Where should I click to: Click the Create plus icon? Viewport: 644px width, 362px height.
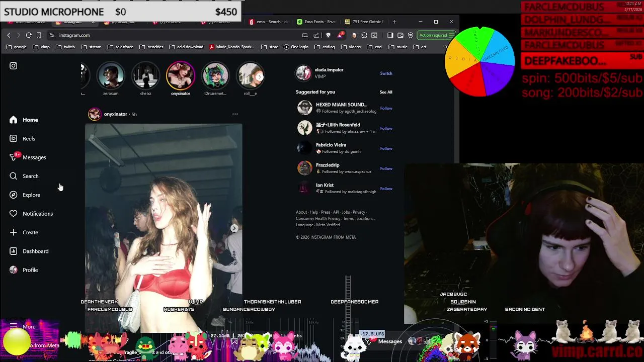pyautogui.click(x=13, y=232)
